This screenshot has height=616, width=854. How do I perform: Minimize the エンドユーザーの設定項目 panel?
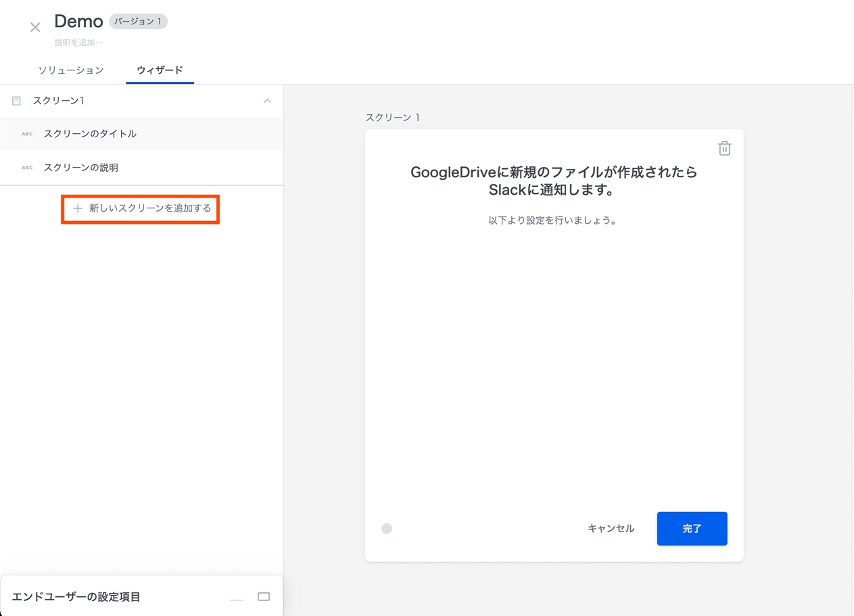pyautogui.click(x=237, y=598)
